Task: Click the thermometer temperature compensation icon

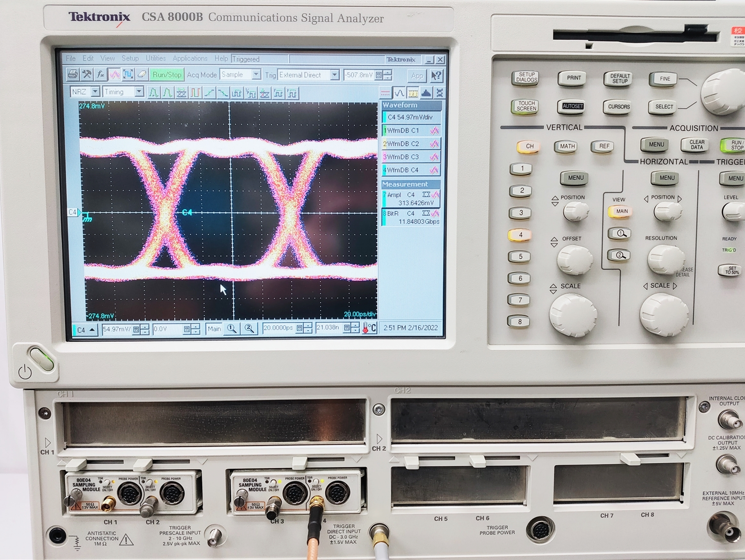Action: pos(369,328)
